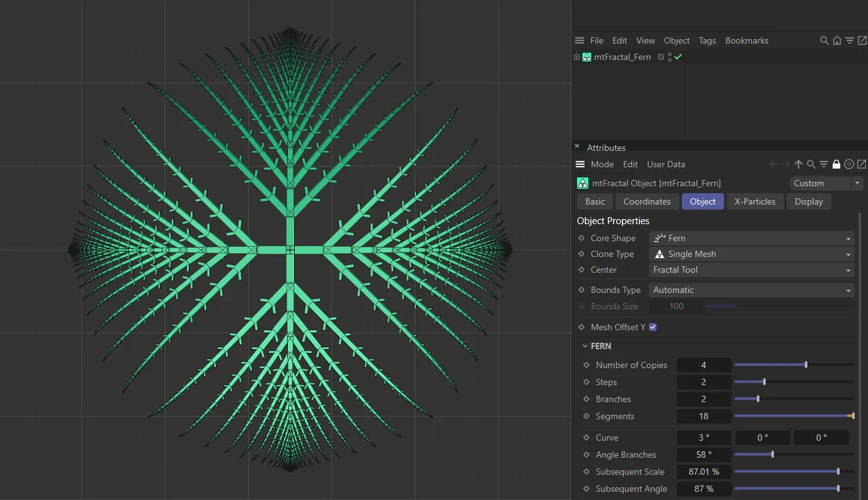The width and height of the screenshot is (868, 500).
Task: Toggle the green checkmark enabling mtFractal_Fern
Action: (677, 57)
